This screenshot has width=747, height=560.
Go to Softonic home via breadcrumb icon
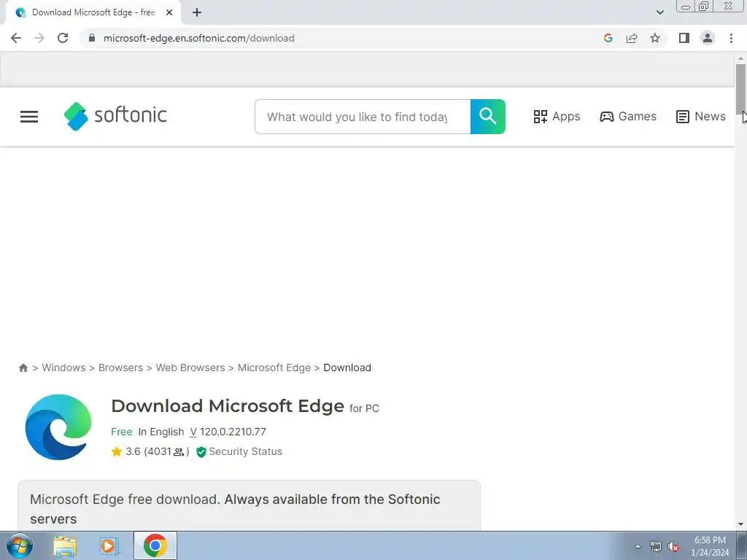(23, 367)
